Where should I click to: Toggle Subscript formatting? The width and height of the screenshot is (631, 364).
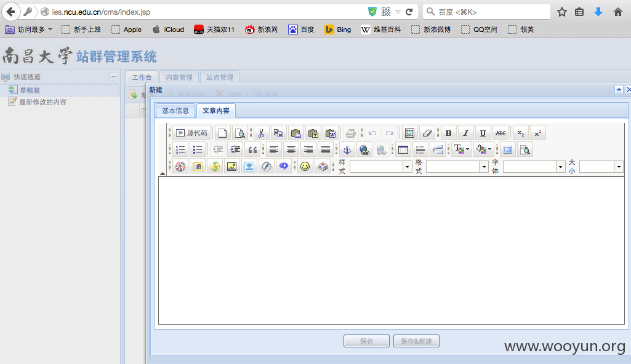521,133
